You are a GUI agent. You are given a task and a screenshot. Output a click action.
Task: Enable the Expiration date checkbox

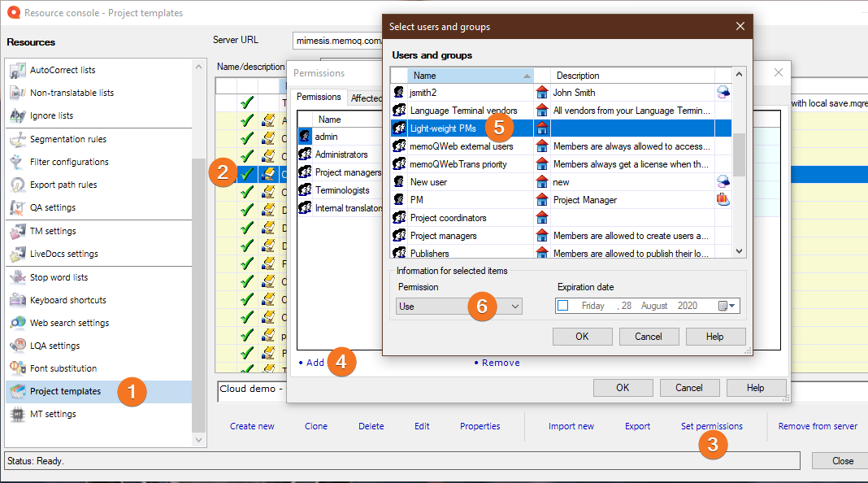(x=563, y=306)
